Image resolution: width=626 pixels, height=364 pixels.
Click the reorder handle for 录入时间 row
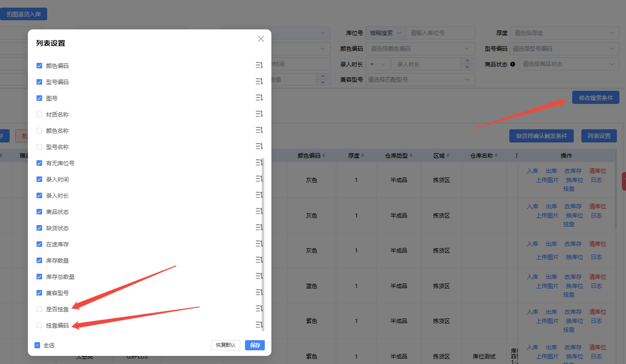click(x=259, y=179)
